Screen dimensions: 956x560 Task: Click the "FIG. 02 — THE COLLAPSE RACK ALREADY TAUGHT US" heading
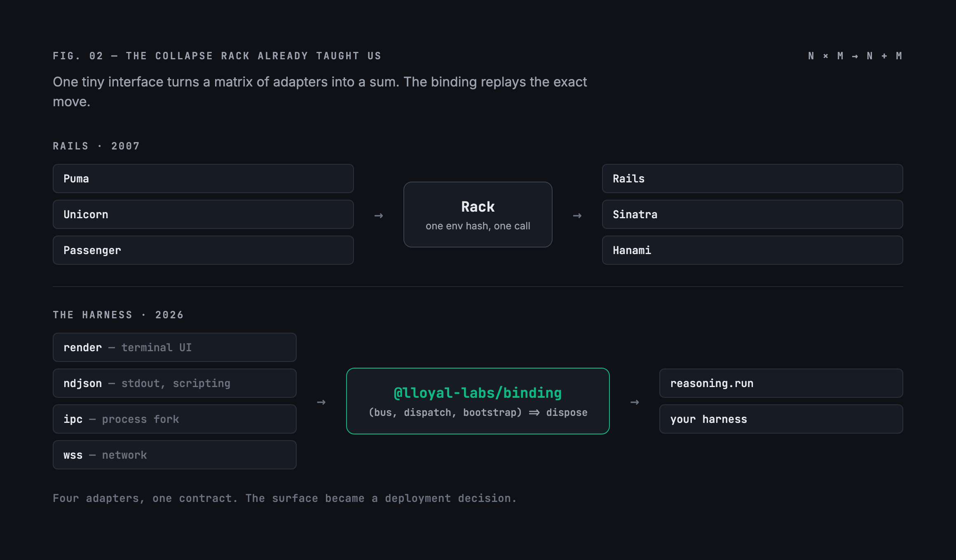tap(217, 56)
